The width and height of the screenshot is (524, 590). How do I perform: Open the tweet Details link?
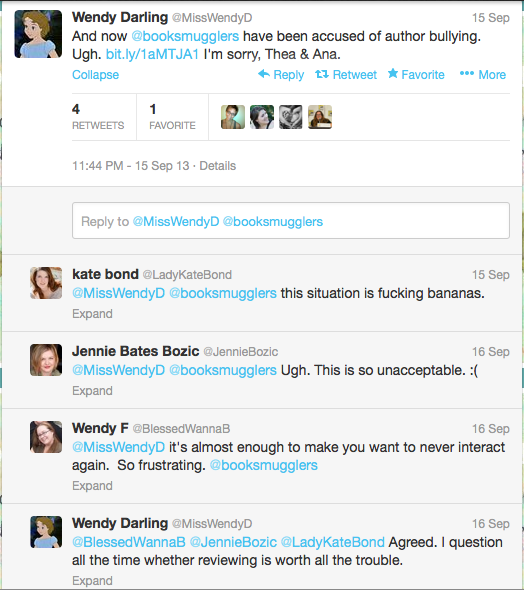[x=217, y=166]
